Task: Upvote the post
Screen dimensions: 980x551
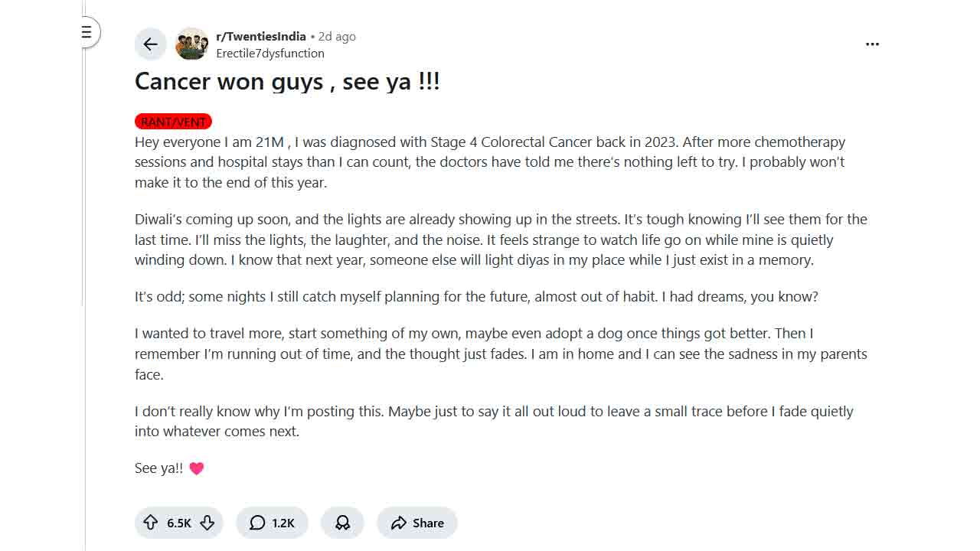Action: point(150,523)
